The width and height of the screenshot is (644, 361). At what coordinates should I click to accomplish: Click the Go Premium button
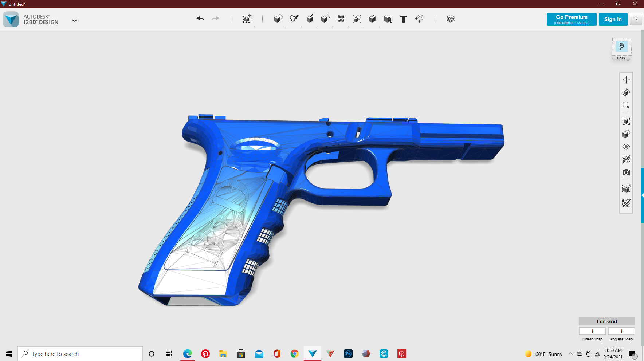[x=572, y=19]
